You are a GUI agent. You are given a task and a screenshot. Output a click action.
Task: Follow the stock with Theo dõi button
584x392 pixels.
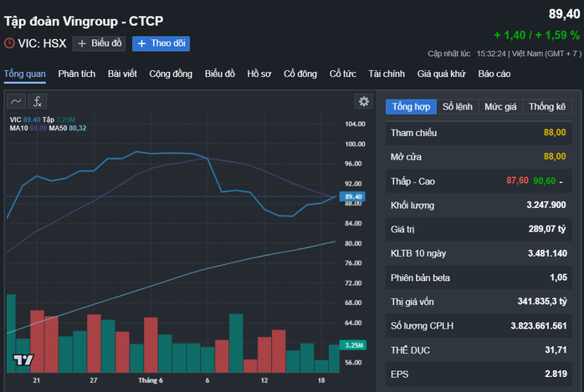[161, 43]
